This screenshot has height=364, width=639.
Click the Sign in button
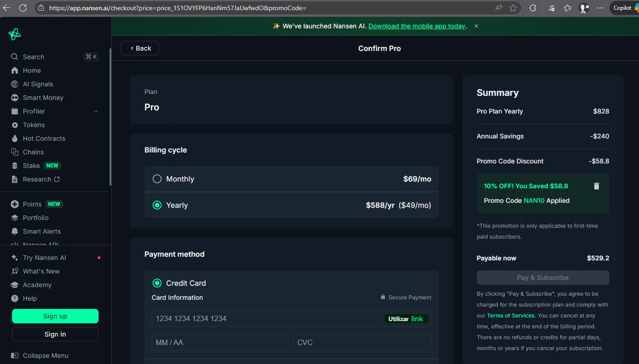(x=55, y=334)
